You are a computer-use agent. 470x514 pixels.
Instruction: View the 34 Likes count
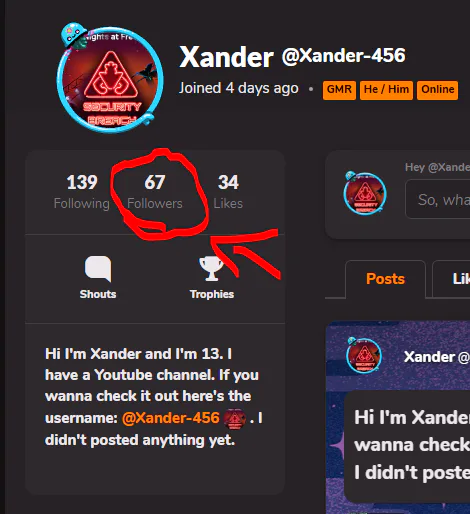[x=228, y=192]
